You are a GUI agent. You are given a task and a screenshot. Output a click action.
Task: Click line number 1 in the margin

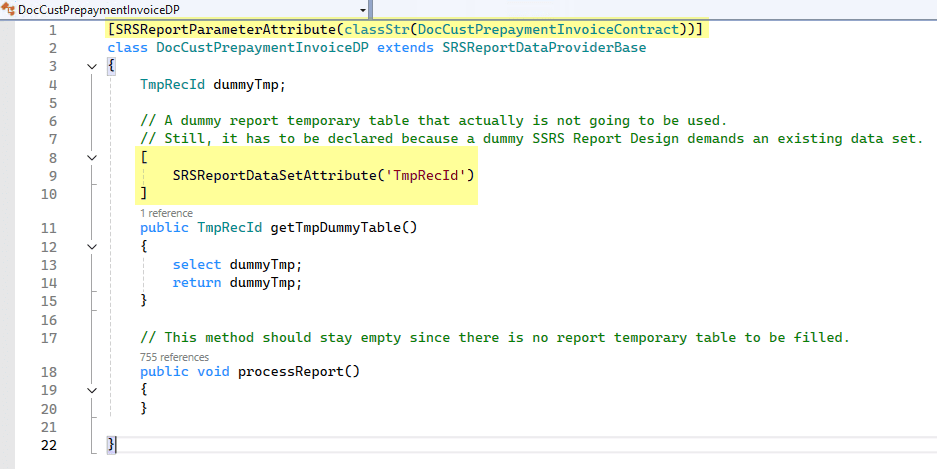(x=53, y=30)
